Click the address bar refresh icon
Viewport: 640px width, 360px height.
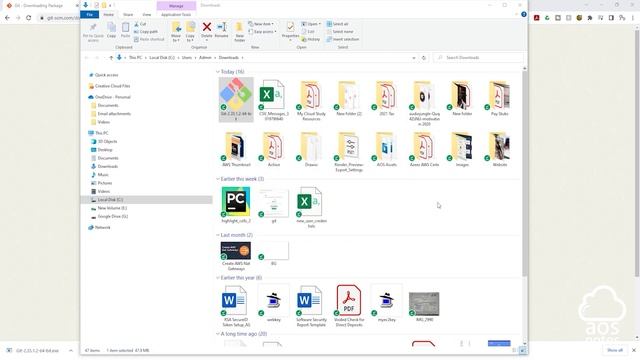click(x=424, y=58)
